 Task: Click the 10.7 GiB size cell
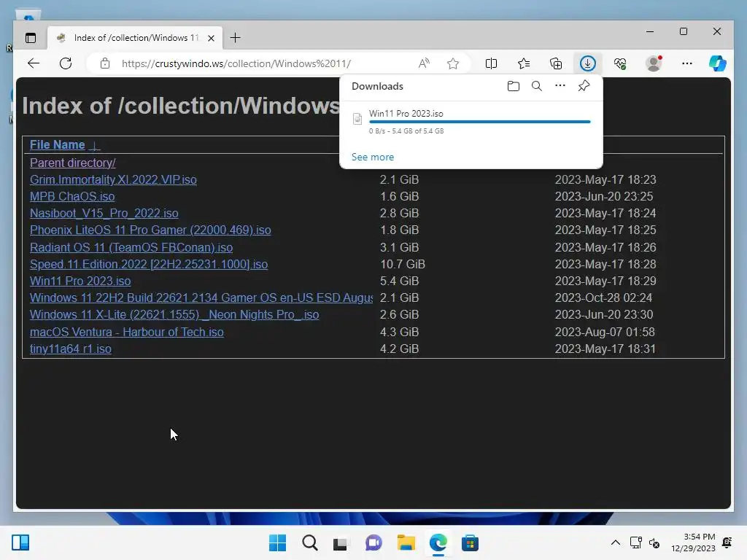[x=403, y=264]
